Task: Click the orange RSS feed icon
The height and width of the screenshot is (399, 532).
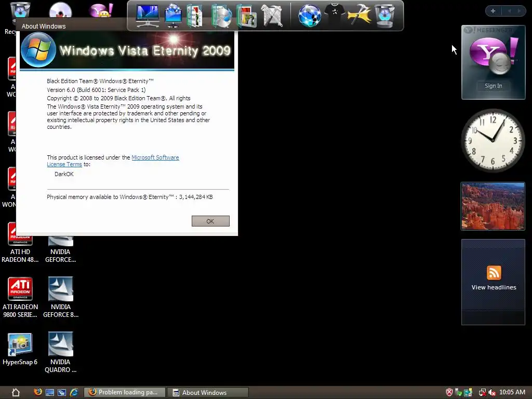Action: (494, 273)
